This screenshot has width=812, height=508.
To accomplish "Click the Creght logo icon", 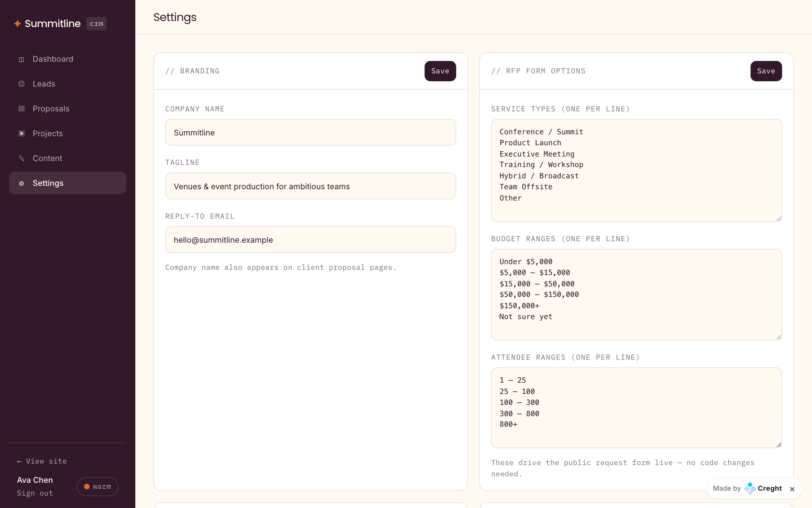I will (x=750, y=488).
